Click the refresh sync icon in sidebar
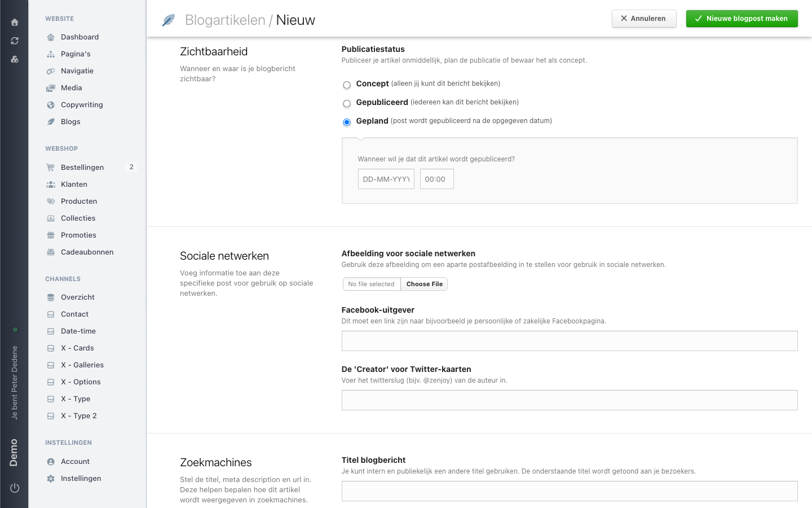 pos(15,41)
